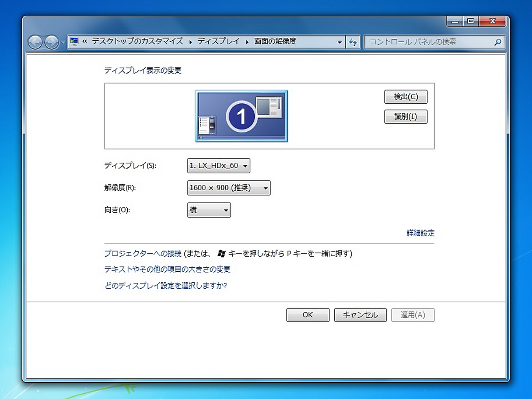
Task: Click the 向き(O): label
Action: (117, 210)
